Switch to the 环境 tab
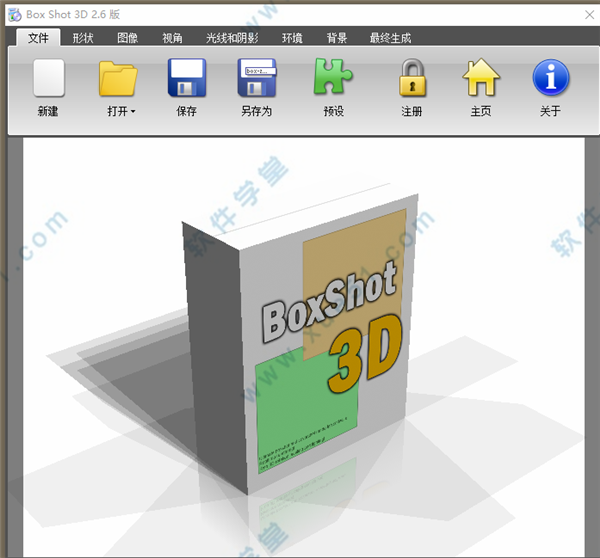Screen dimensions: 600x558 (292, 38)
